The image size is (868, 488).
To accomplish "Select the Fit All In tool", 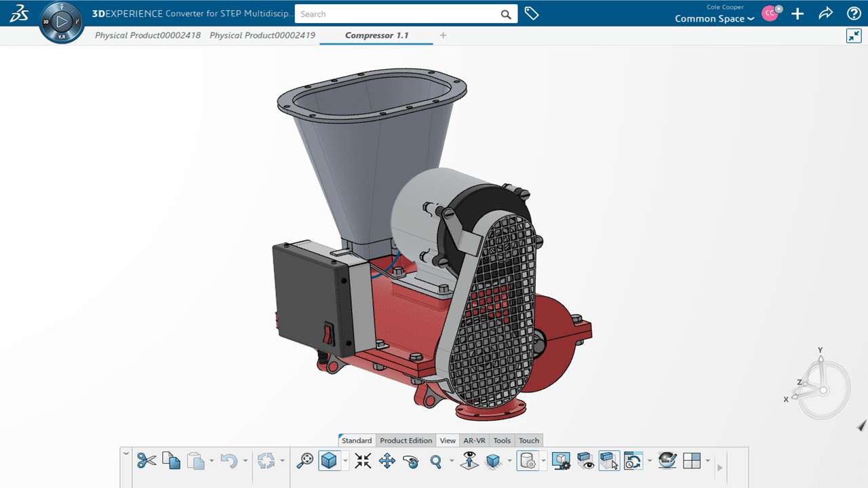I will (363, 461).
